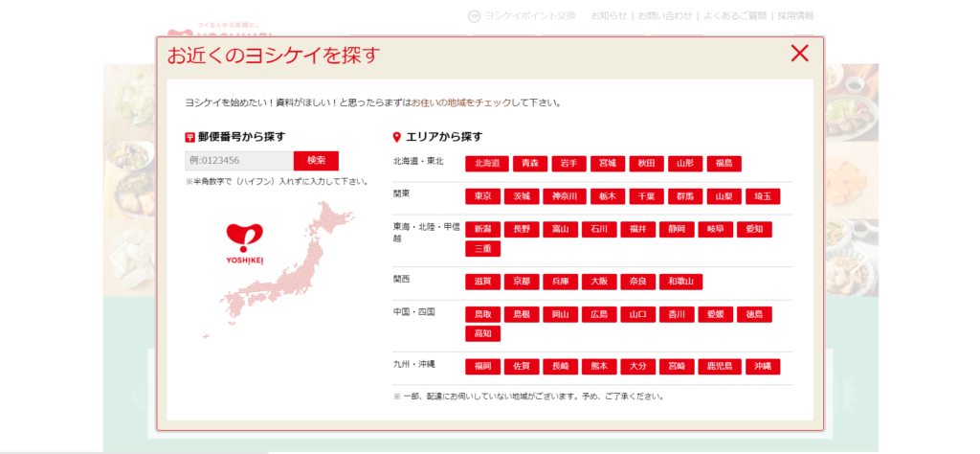Select the 島根 button

[522, 314]
